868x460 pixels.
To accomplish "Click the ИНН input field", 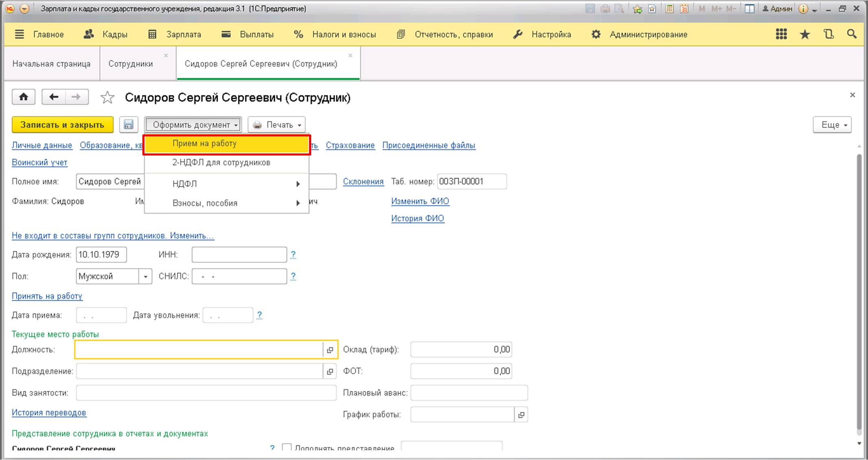I will [x=239, y=255].
